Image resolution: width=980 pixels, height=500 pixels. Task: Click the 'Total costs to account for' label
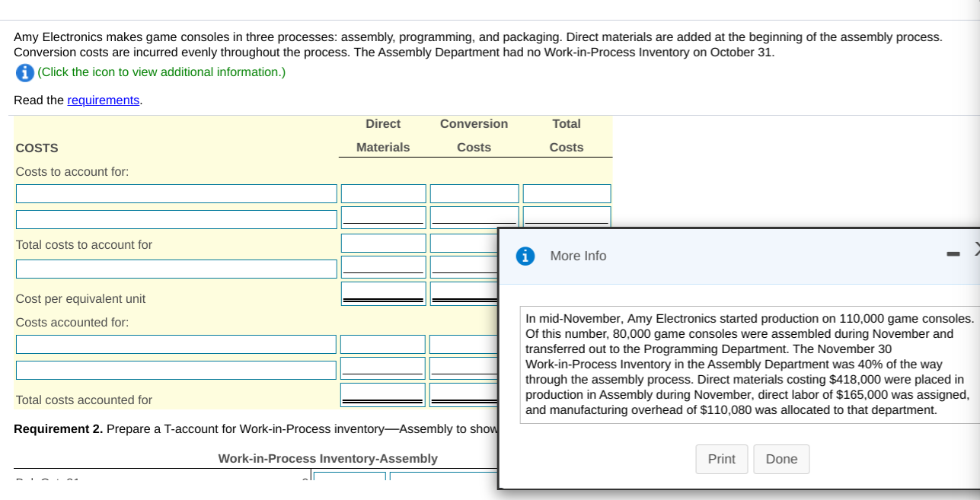coord(84,245)
